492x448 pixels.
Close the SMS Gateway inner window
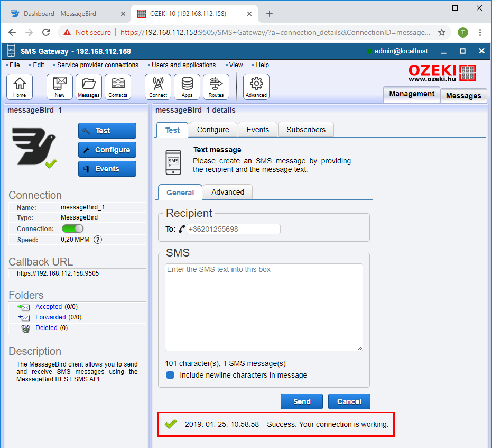481,51
